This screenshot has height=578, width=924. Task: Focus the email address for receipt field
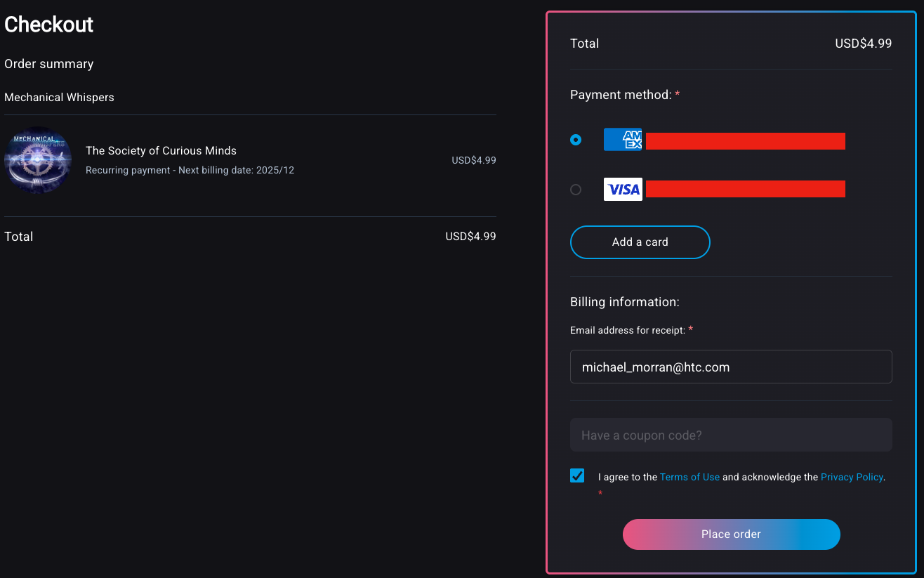(x=731, y=367)
